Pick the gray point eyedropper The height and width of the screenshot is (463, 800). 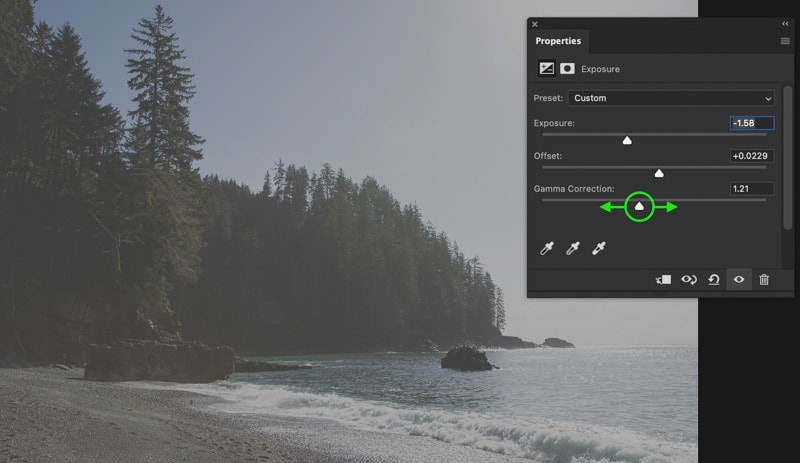pyautogui.click(x=573, y=248)
